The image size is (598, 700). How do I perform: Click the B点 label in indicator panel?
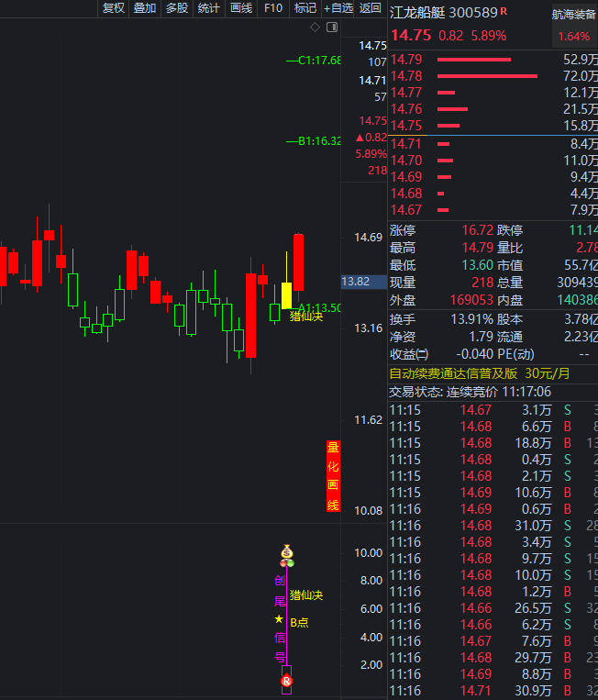299,623
